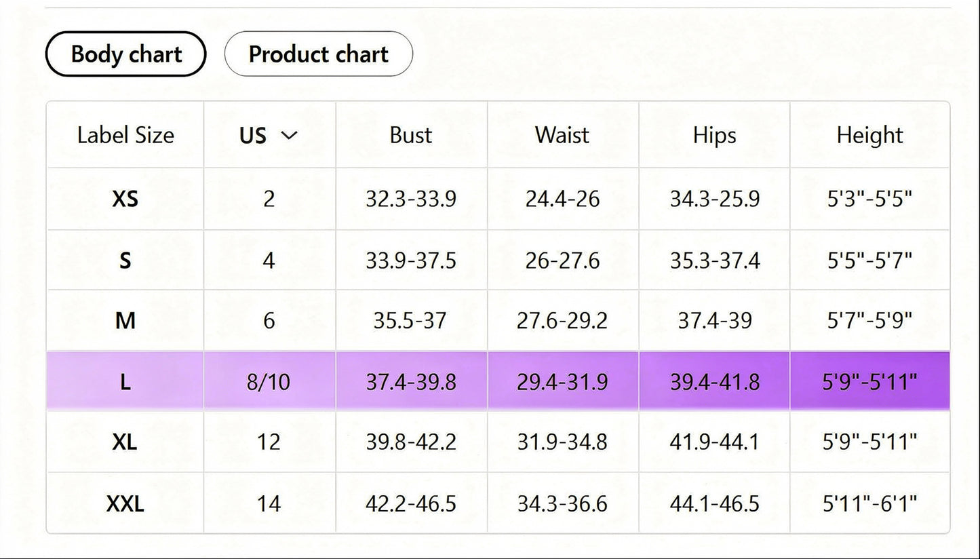Image resolution: width=980 pixels, height=559 pixels.
Task: Click waist value 24.4-26 for XS
Action: [562, 199]
